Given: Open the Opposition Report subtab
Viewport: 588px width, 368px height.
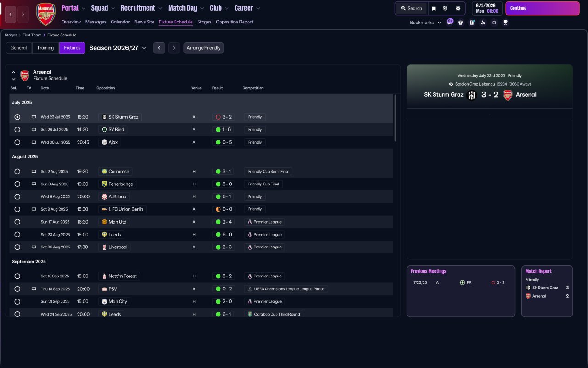Looking at the screenshot, I should click(x=234, y=22).
